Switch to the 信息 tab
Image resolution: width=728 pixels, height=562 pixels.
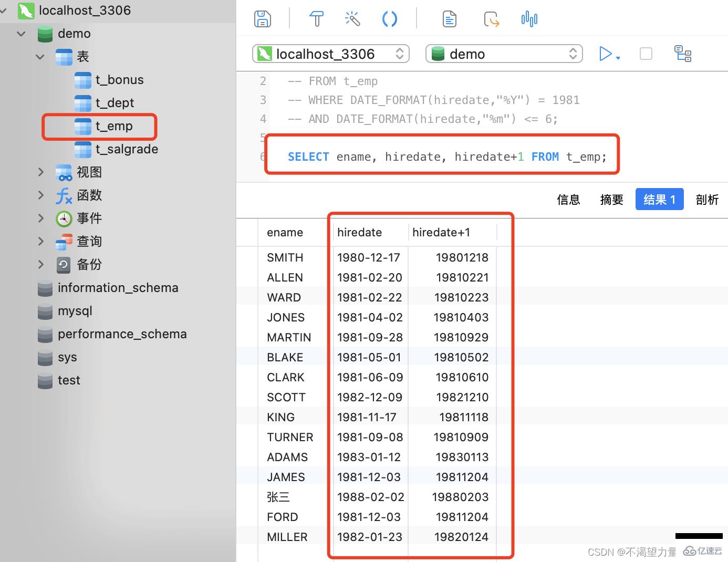pos(568,200)
